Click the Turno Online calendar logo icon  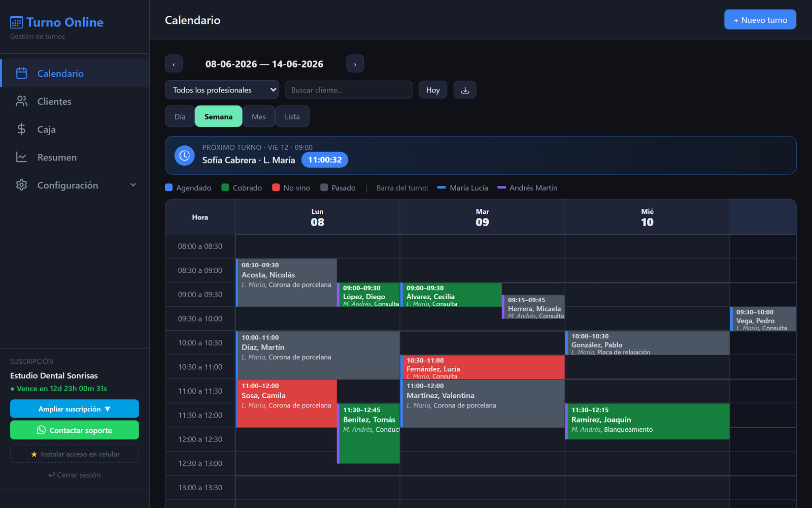click(x=16, y=22)
